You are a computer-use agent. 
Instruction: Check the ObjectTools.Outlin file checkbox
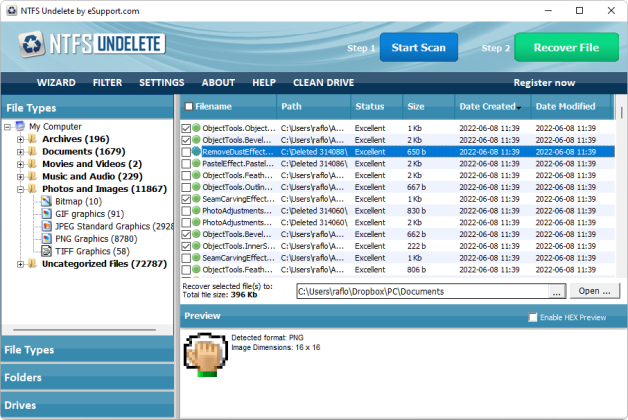[186, 187]
